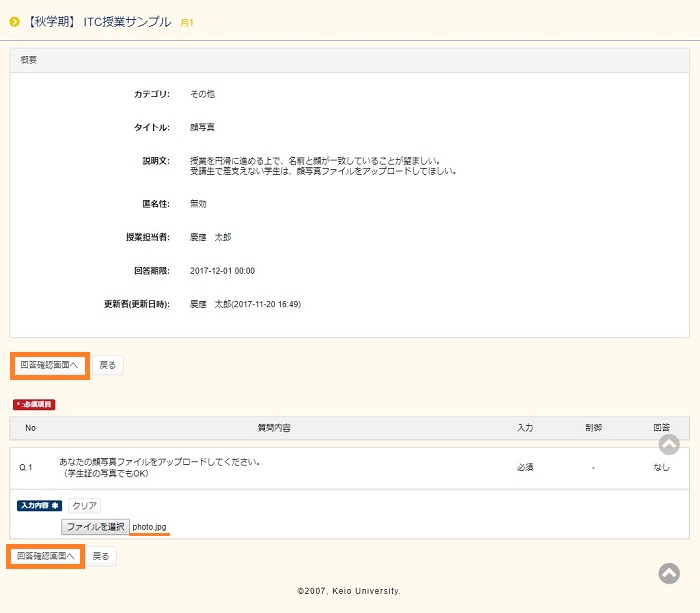Click the 月1 schedule label
This screenshot has height=613, width=700.
[187, 22]
